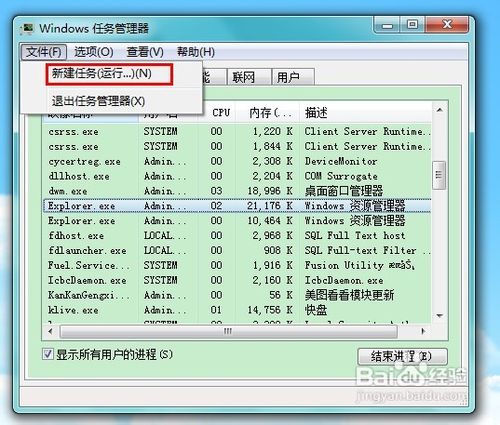Select the csrss.exe row with 1,220 K

237,132
